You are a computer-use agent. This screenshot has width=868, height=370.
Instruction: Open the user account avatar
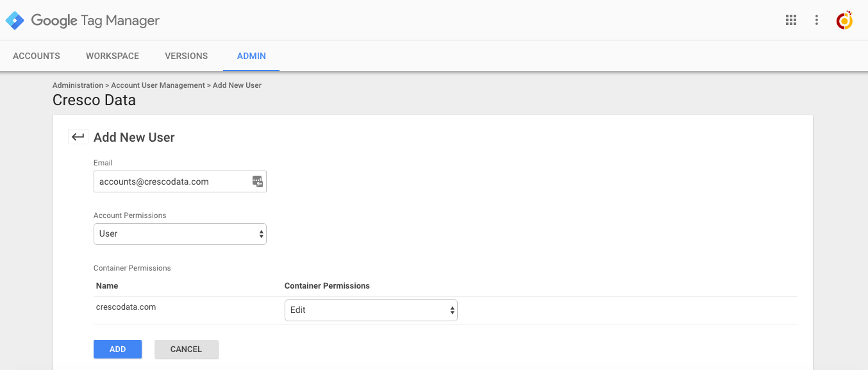click(844, 20)
